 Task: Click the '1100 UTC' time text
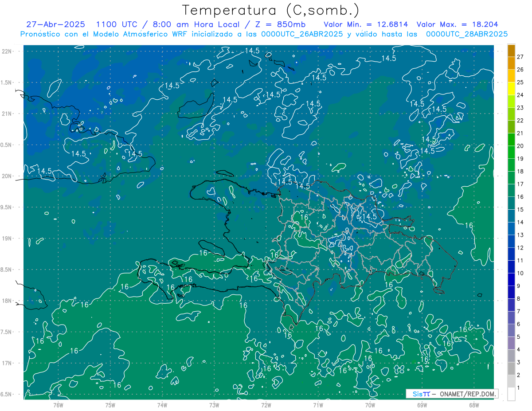click(117, 24)
